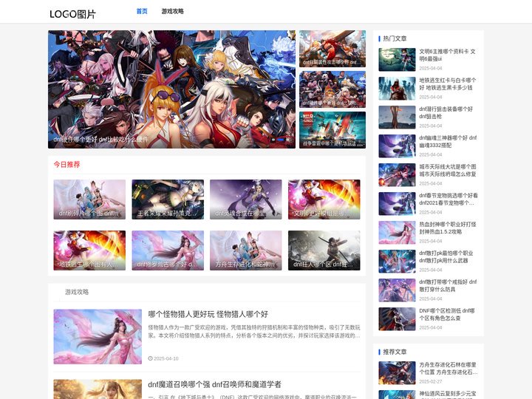Open thumbnail for dnf散打pk最怕哪个职业
Viewport: 532px width, 399px height.
[397, 262]
